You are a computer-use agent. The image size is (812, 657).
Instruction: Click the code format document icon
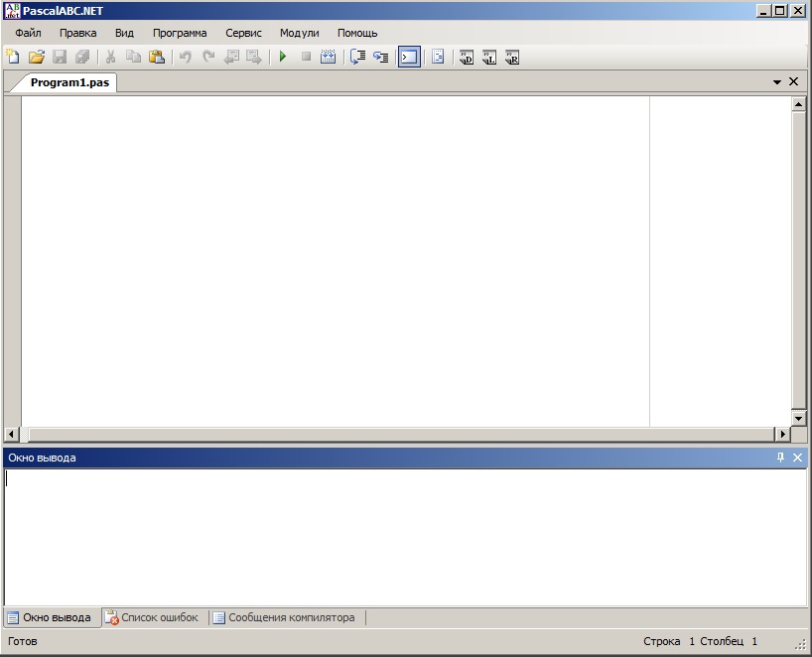point(438,57)
